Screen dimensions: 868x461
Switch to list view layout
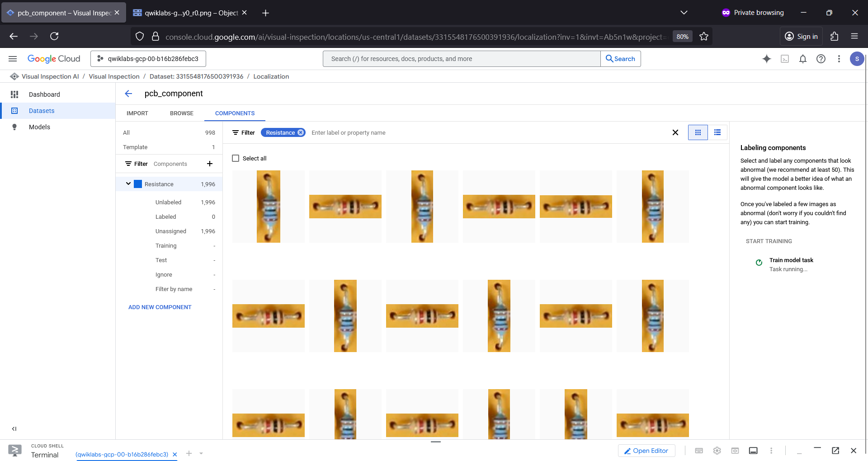coord(717,132)
